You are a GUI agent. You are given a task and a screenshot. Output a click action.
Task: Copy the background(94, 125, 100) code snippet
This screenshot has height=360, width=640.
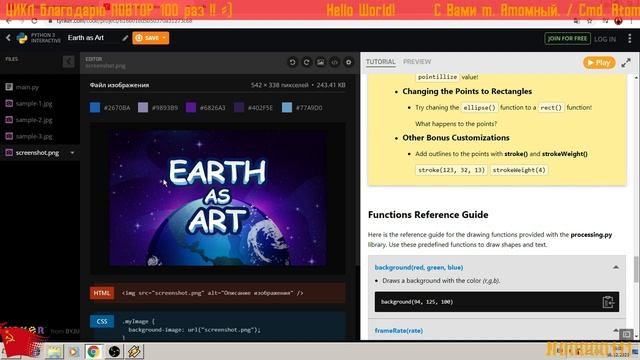pyautogui.click(x=608, y=302)
